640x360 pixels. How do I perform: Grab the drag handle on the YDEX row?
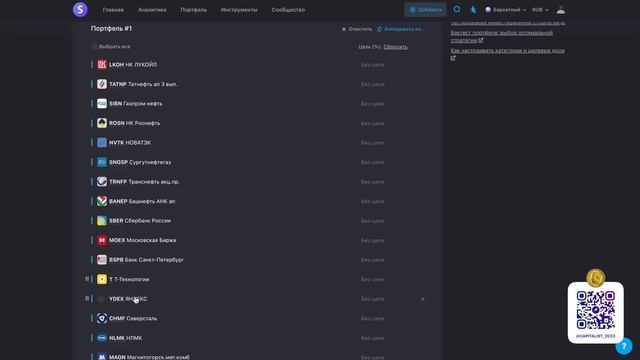(x=87, y=298)
